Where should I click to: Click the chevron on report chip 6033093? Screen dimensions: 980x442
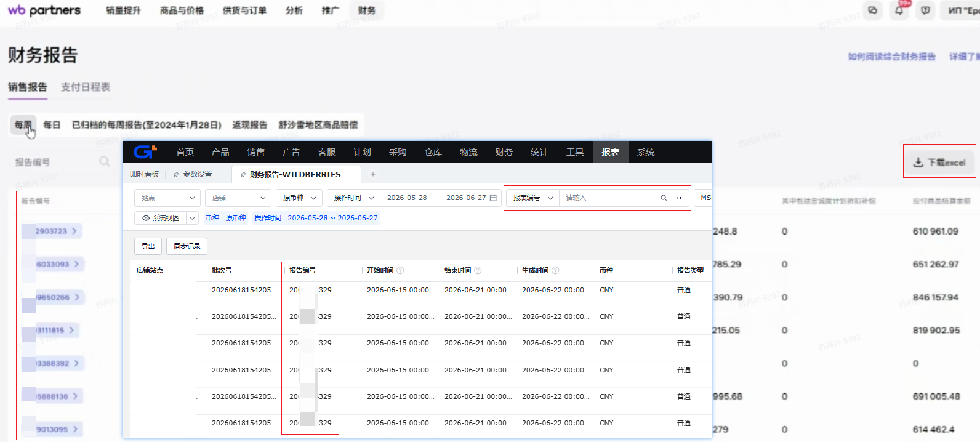(76, 264)
